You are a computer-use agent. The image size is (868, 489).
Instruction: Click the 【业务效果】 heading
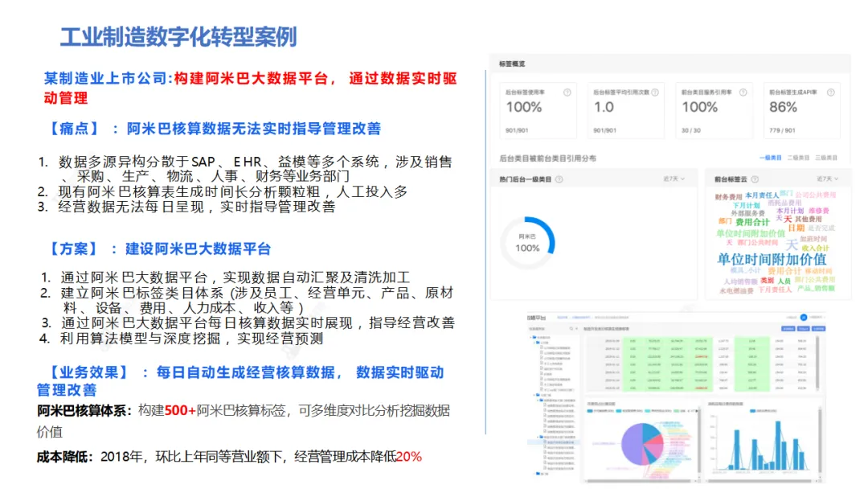240,381
